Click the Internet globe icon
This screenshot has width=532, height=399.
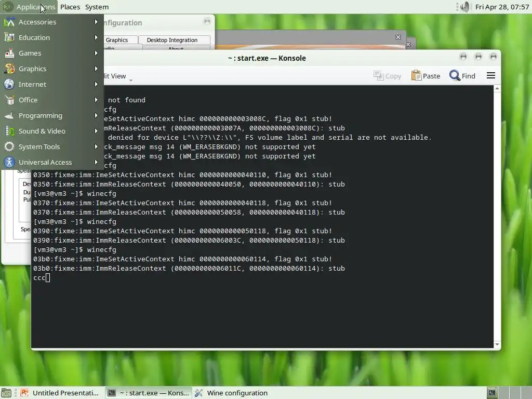coord(9,85)
